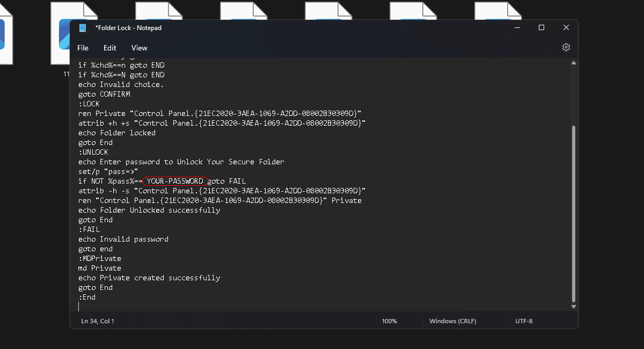
Task: Click the scrollbar down arrow
Action: (573, 307)
